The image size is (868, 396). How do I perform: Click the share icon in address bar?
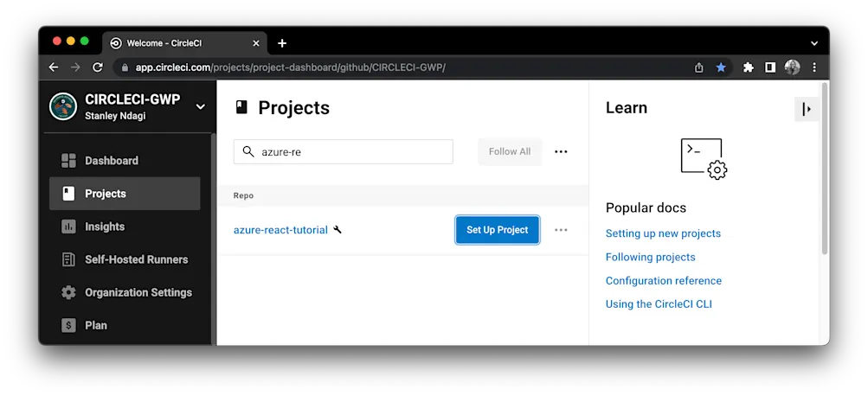[x=699, y=67]
